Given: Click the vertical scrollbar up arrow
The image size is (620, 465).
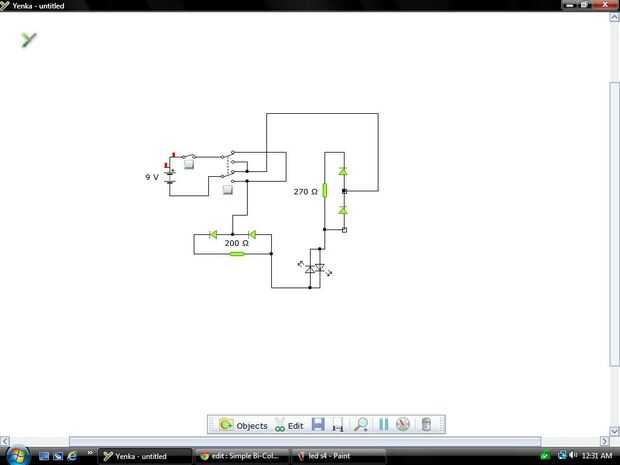Looking at the screenshot, I should (614, 17).
